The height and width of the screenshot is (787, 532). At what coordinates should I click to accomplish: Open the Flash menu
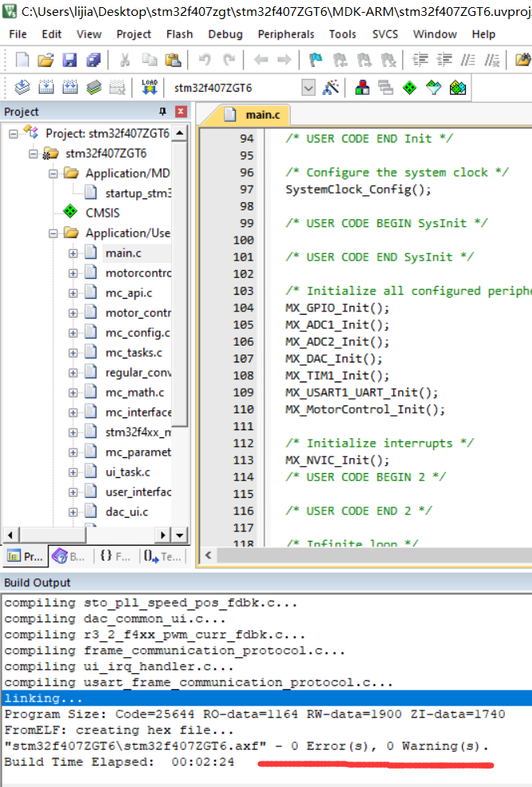pos(179,34)
